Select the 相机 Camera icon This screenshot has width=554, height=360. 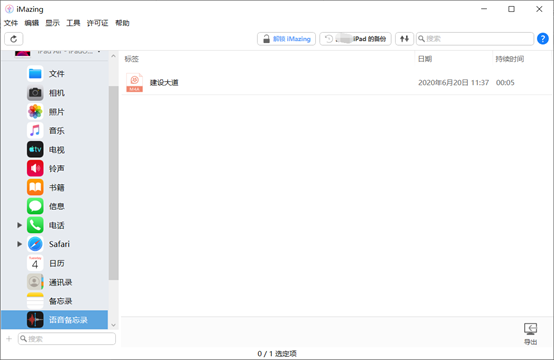35,93
